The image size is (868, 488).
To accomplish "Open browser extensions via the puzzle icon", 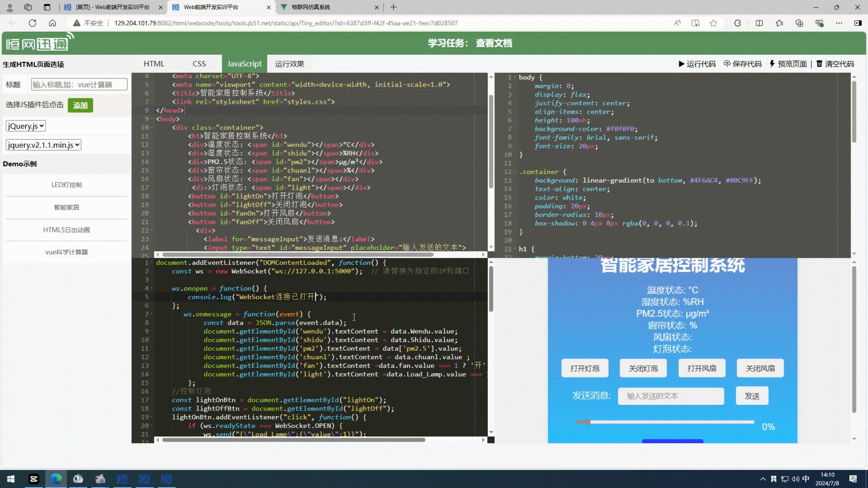I will click(x=737, y=23).
